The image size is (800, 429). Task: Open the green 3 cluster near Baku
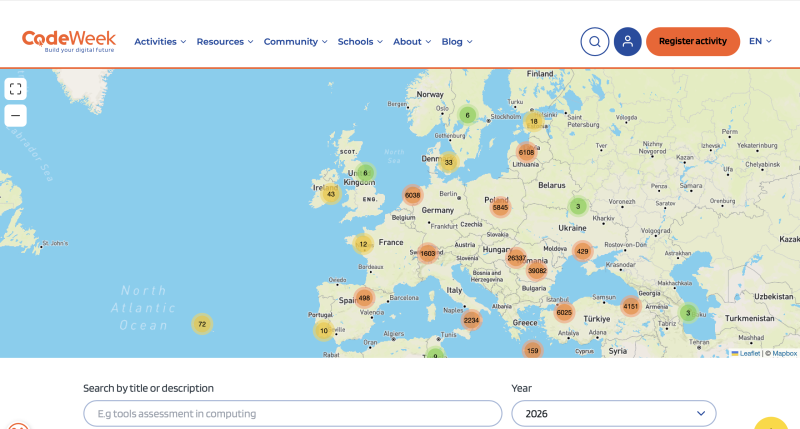tap(688, 313)
